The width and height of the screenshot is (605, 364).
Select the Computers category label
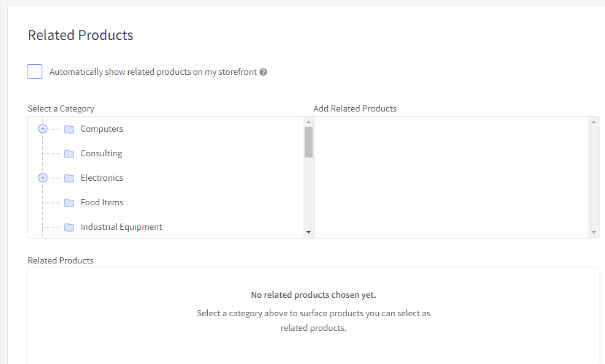102,129
